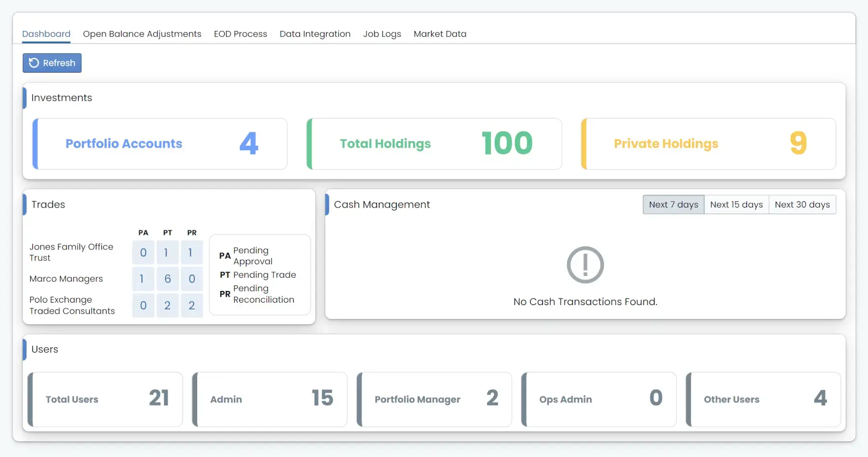Open the Total Holdings card
868x457 pixels.
[x=434, y=144]
